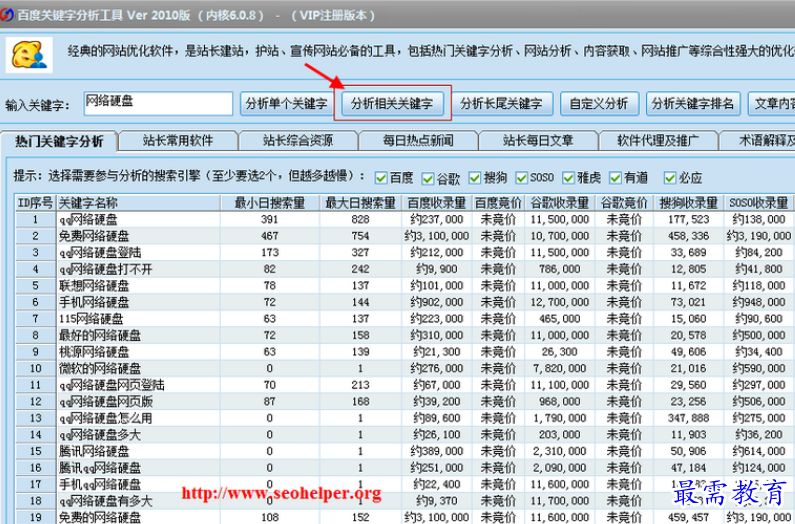The image size is (795, 524).
Task: Click the 谷歌竞价 column header
Action: click(x=624, y=203)
